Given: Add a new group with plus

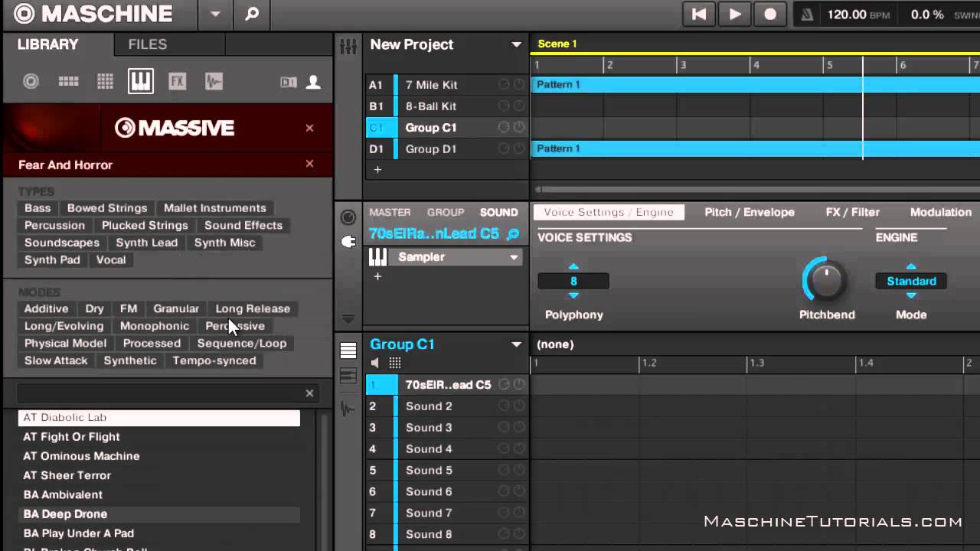Looking at the screenshot, I should pyautogui.click(x=377, y=169).
